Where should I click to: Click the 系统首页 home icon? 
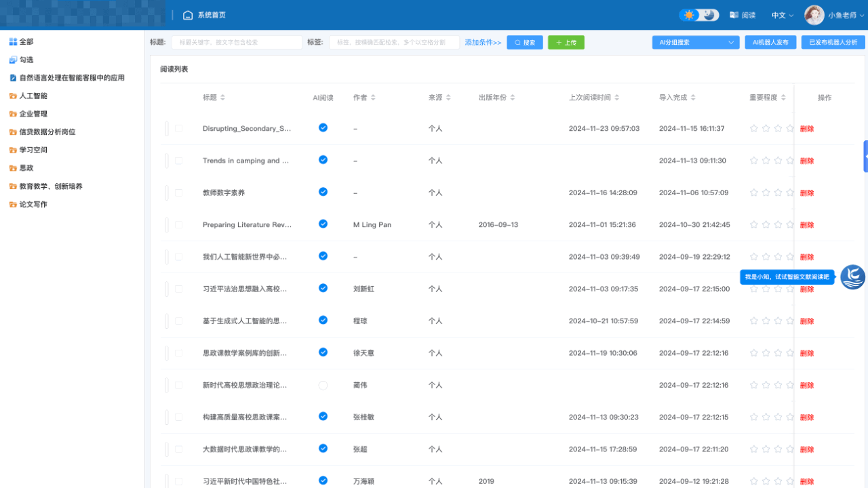coord(188,15)
